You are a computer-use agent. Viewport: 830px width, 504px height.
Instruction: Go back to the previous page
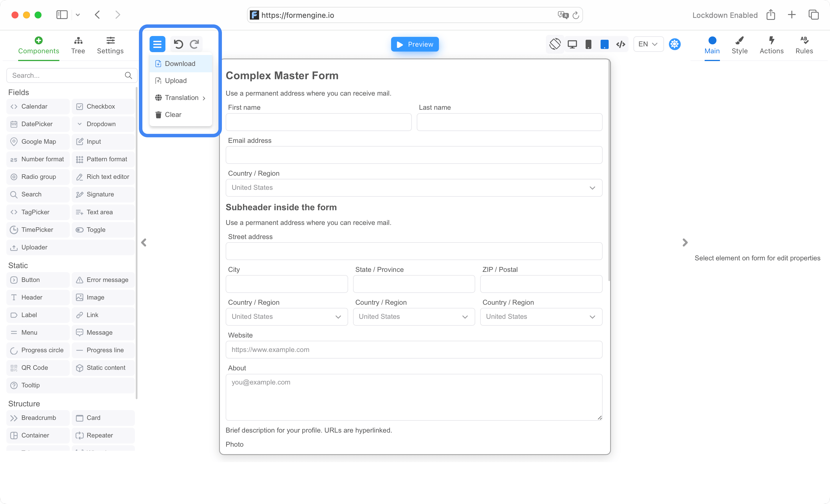[97, 15]
